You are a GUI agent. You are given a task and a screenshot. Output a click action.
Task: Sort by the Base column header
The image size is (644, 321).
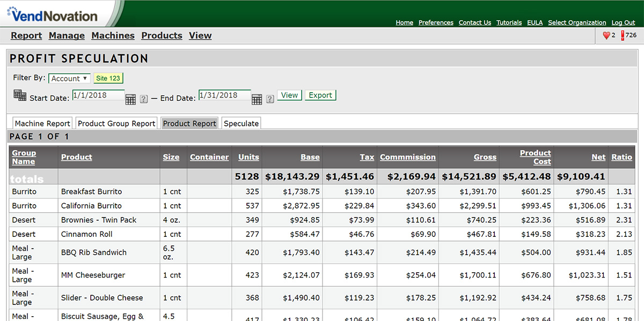click(x=310, y=157)
